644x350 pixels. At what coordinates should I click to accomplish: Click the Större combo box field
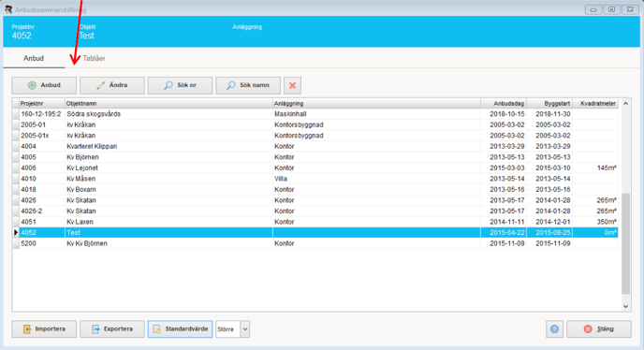[228, 329]
